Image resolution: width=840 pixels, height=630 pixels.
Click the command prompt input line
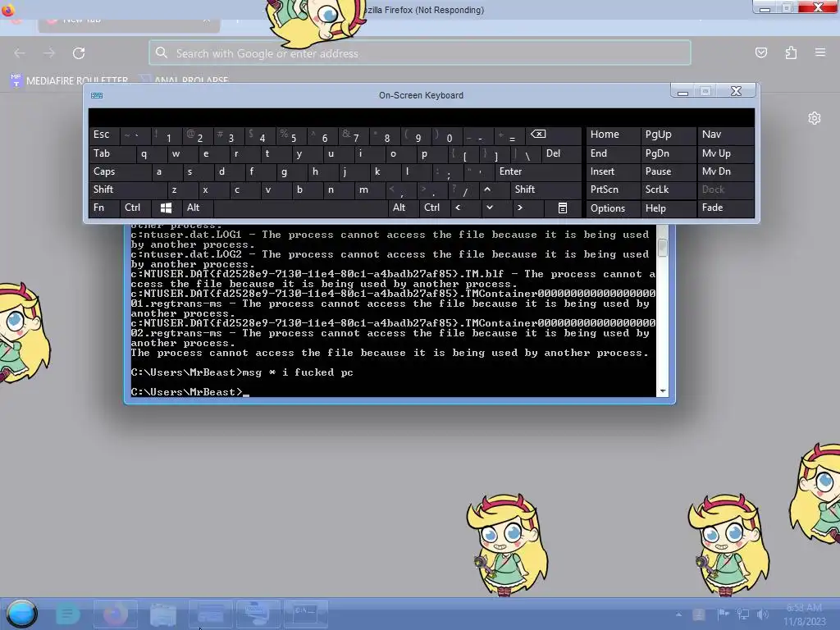393,392
